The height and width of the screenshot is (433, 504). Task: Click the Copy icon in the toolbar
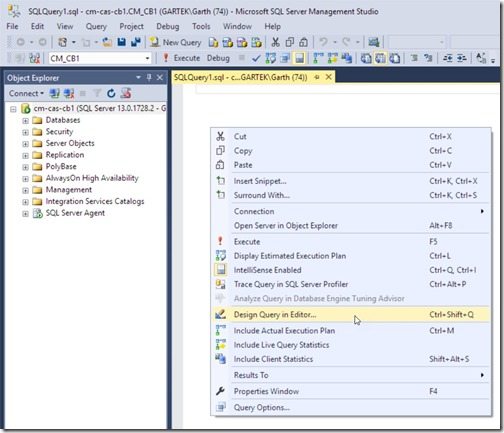coord(290,42)
